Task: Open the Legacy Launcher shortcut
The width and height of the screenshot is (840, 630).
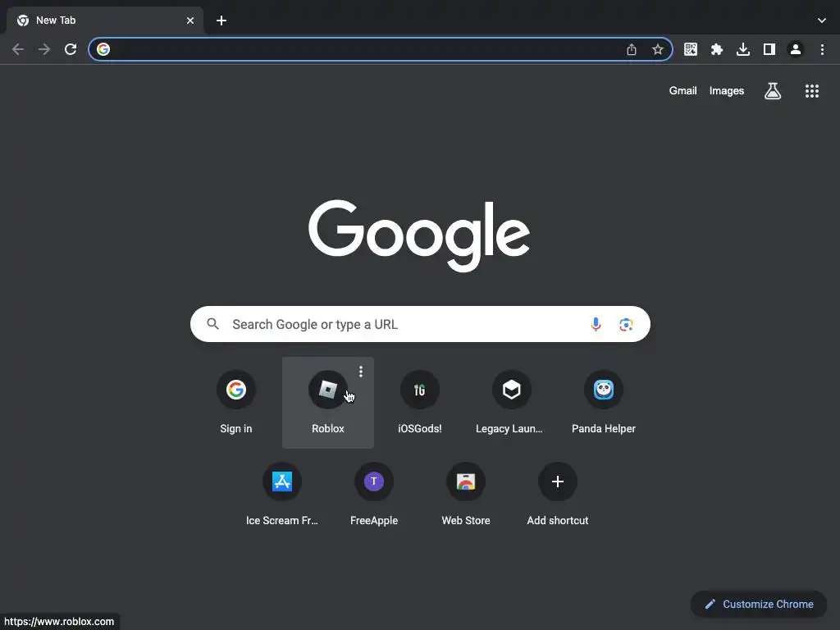Action: 512,402
